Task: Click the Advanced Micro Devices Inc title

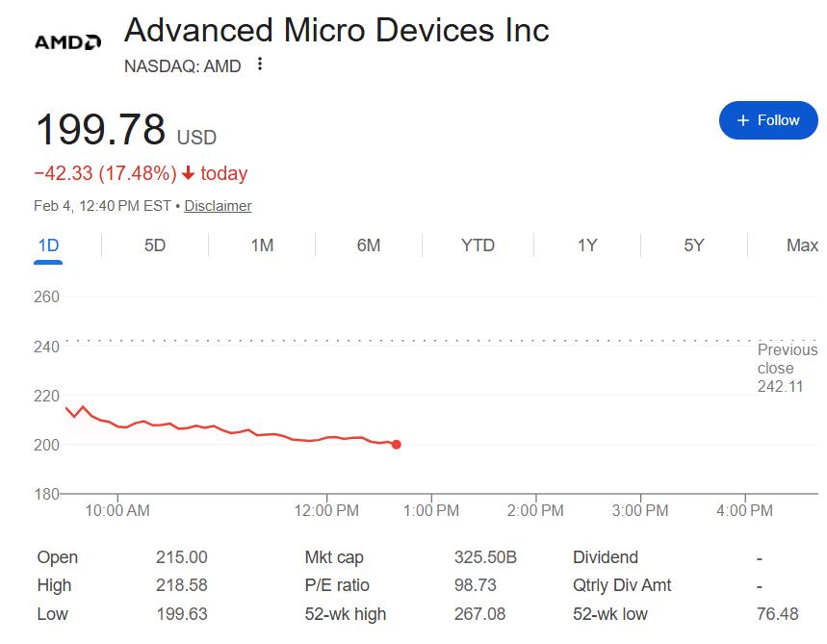Action: point(337,30)
